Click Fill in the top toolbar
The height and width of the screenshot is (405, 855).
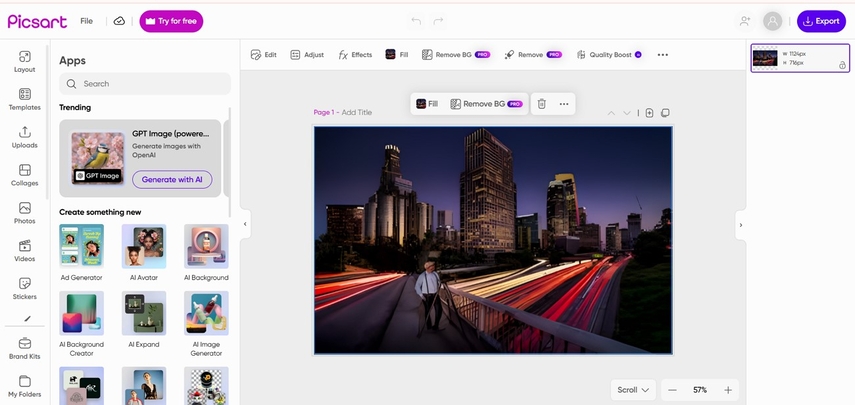[397, 55]
